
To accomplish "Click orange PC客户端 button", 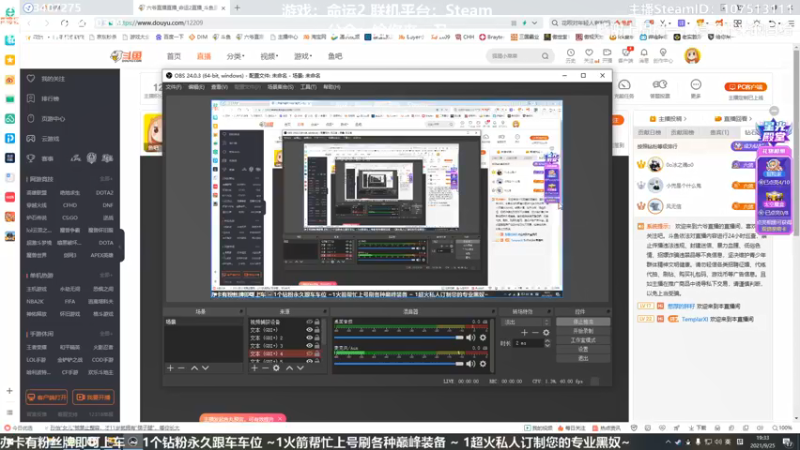I will tap(745, 87).
